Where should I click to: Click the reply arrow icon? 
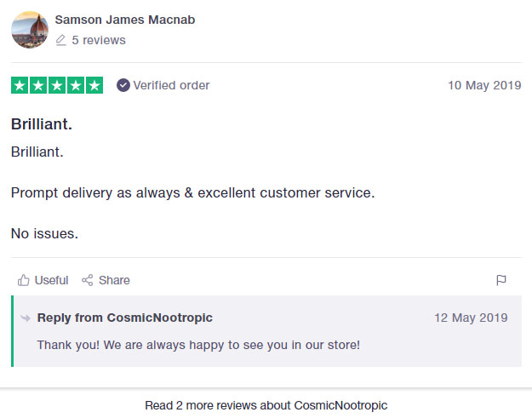pyautogui.click(x=26, y=318)
